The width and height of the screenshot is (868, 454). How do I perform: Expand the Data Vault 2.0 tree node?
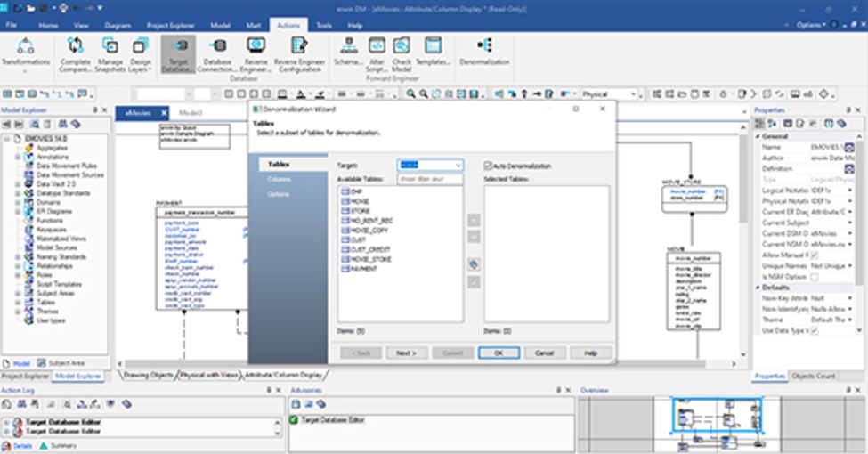pyautogui.click(x=18, y=183)
